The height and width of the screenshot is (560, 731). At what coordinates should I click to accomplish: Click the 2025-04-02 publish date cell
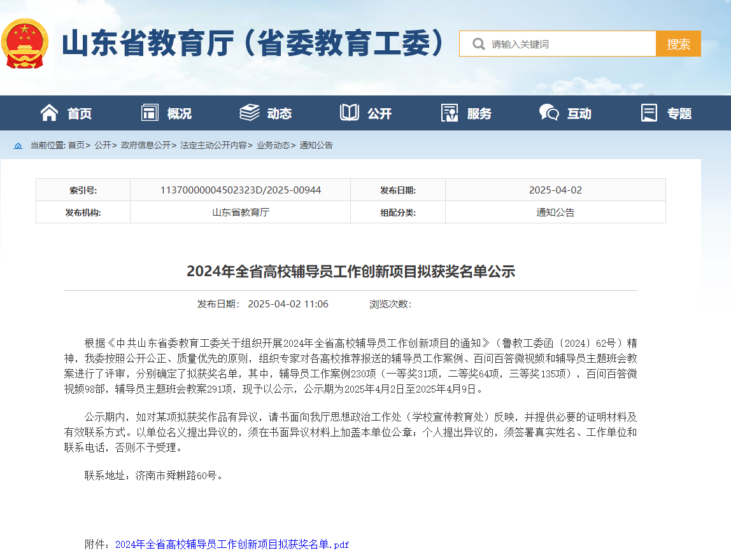pos(555,190)
